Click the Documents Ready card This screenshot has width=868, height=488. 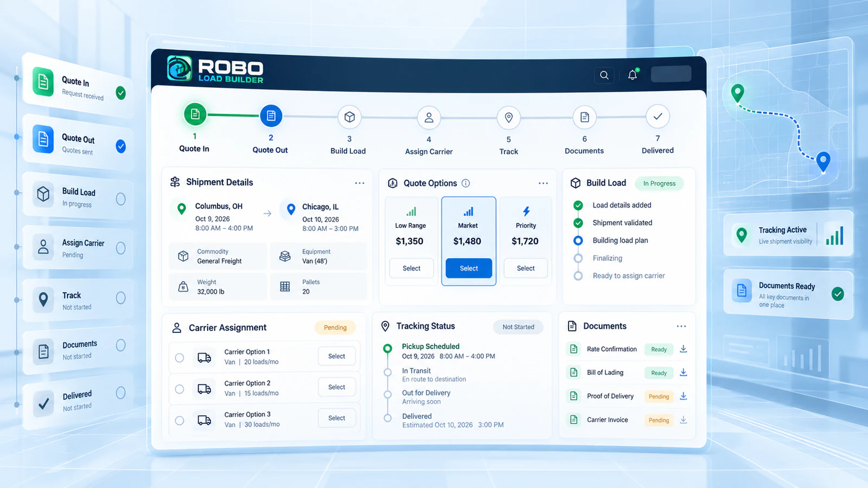coord(788,294)
